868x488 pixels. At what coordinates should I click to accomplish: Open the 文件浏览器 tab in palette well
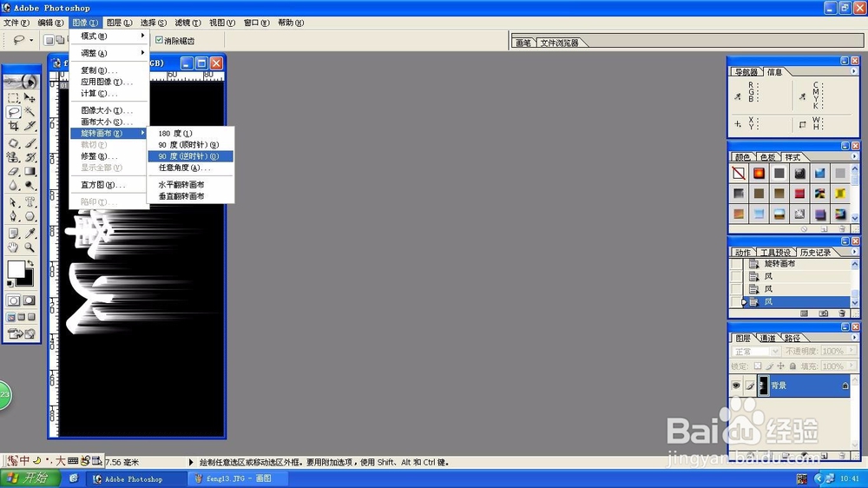559,43
